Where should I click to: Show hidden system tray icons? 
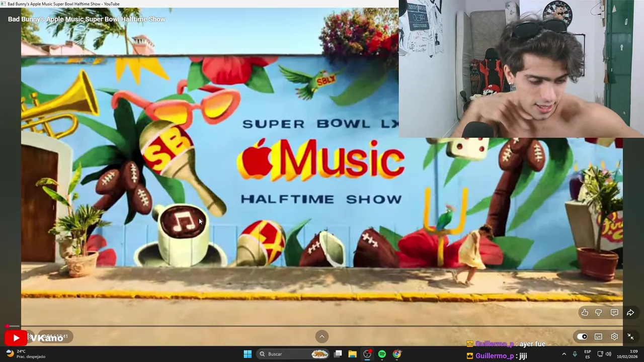[x=563, y=354]
